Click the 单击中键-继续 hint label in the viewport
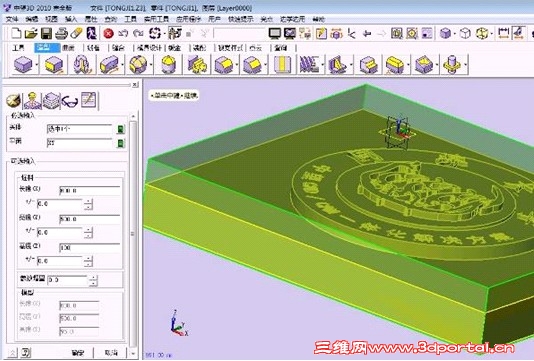The image size is (534, 361). coord(174,96)
